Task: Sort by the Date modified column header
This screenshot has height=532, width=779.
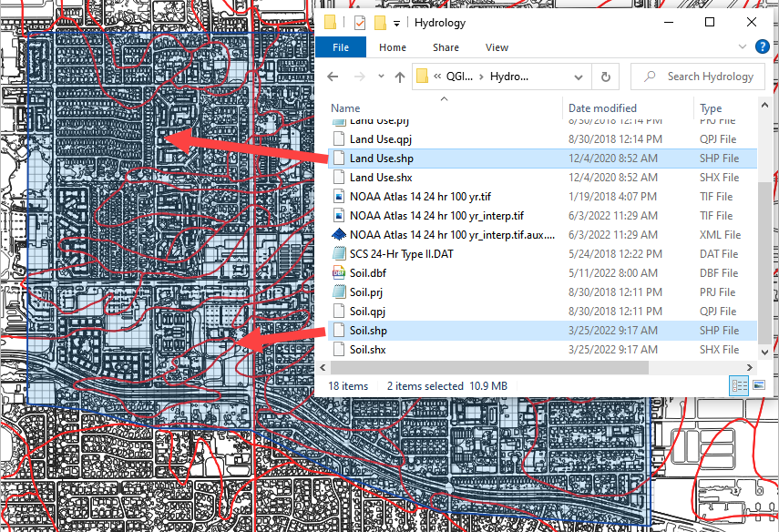Action: pyautogui.click(x=602, y=108)
